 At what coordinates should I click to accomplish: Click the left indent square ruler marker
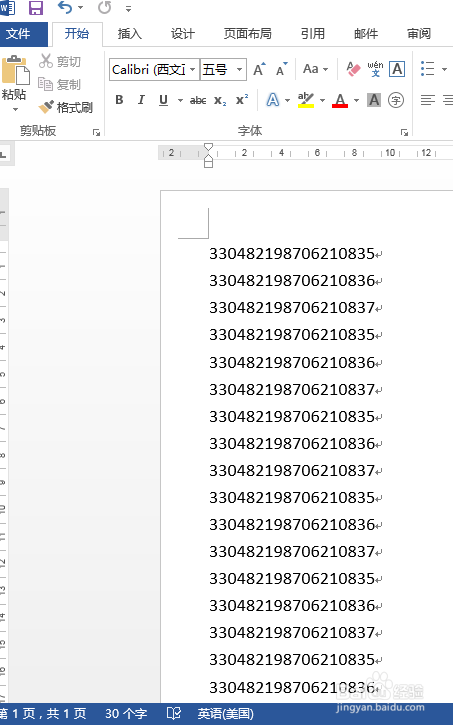pyautogui.click(x=208, y=164)
